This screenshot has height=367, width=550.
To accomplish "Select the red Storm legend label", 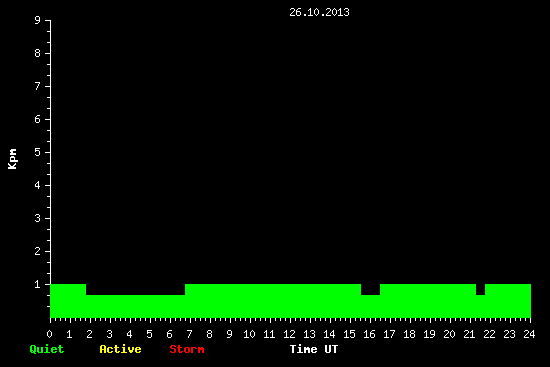I will (x=187, y=349).
